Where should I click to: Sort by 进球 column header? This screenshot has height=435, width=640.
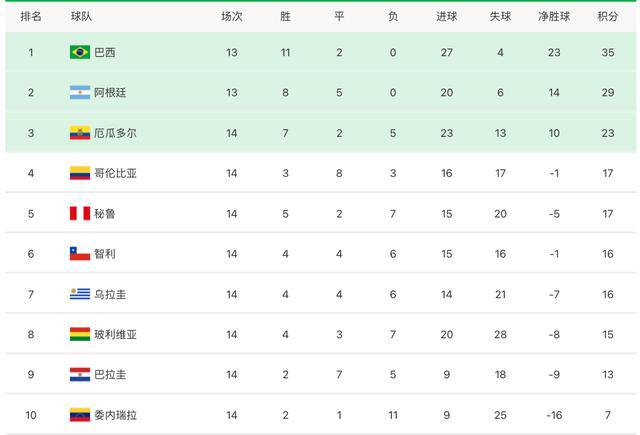pos(447,16)
